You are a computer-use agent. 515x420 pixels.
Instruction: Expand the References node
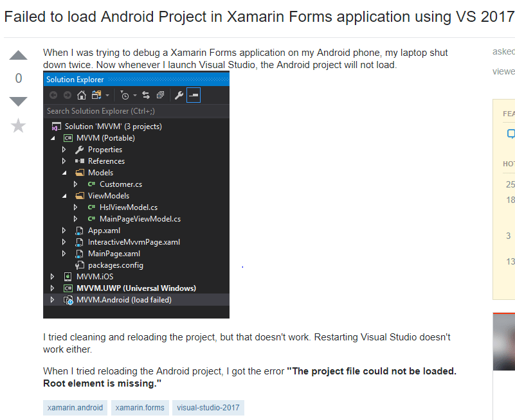tap(64, 161)
